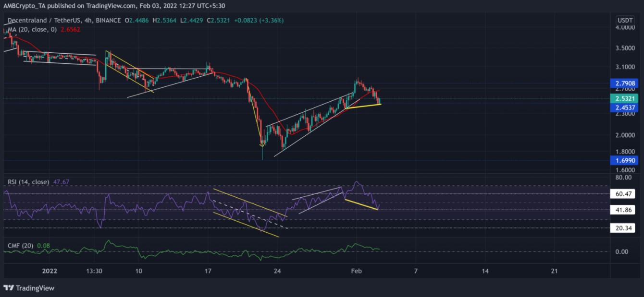The image size is (644, 297).
Task: Select the 1.6990 support price label
Action: [625, 160]
